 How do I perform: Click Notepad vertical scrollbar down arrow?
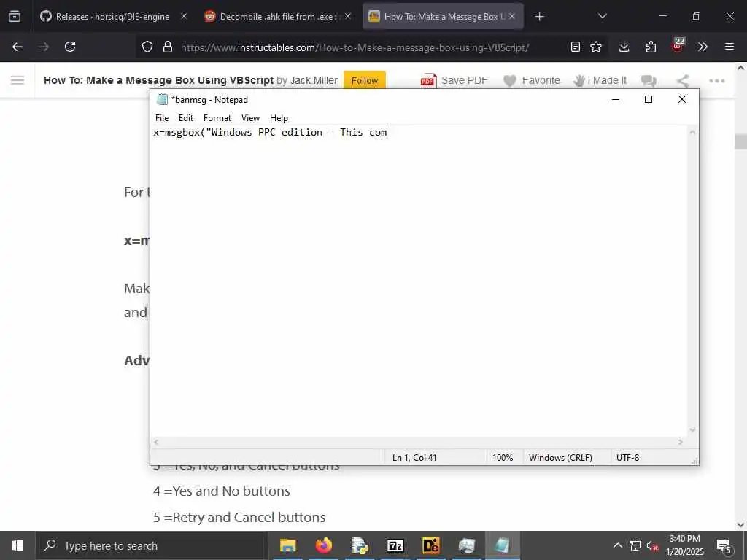coord(693,430)
